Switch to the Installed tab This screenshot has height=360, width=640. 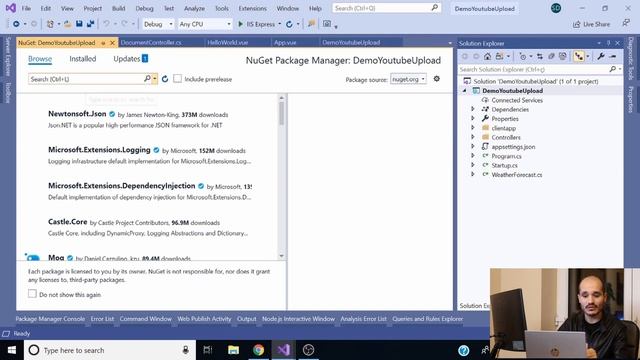click(x=82, y=59)
